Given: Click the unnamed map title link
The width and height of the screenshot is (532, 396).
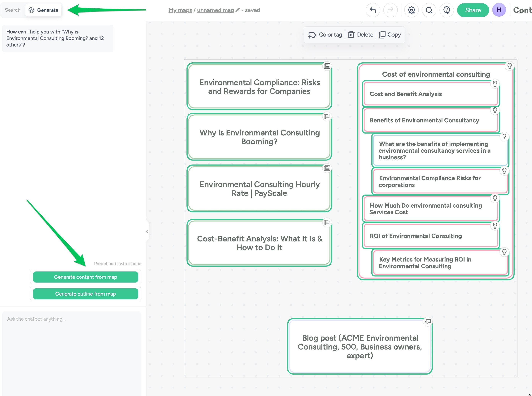Looking at the screenshot, I should coord(216,10).
